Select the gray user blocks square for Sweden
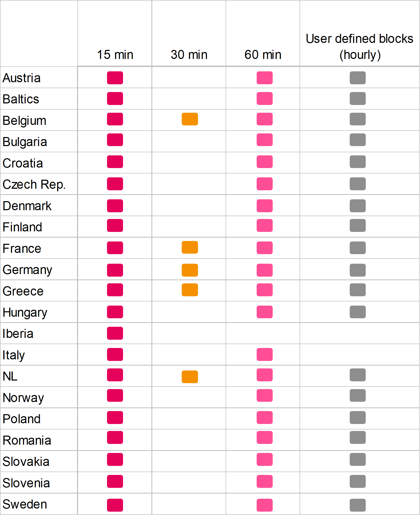 tap(357, 505)
